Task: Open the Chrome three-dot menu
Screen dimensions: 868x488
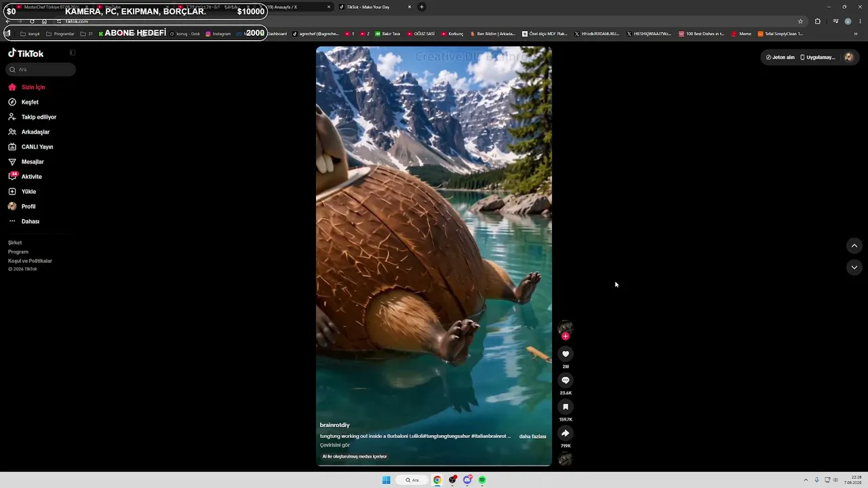Action: [860, 21]
